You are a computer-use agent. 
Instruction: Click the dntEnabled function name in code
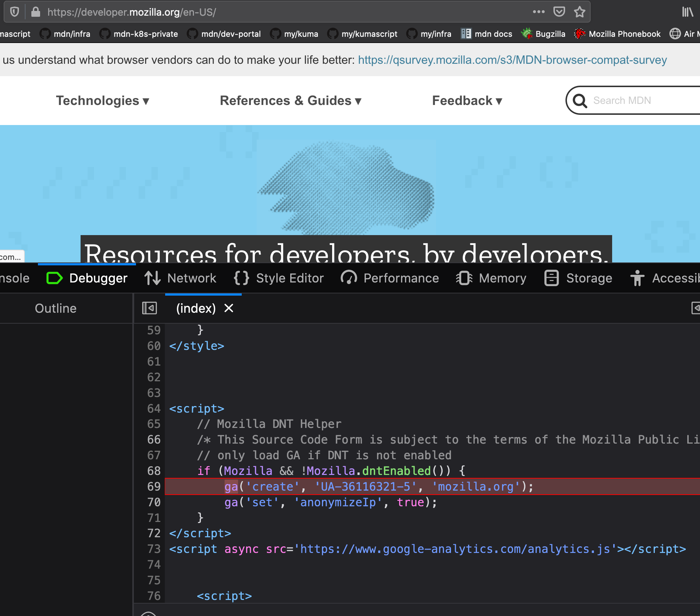coord(397,471)
